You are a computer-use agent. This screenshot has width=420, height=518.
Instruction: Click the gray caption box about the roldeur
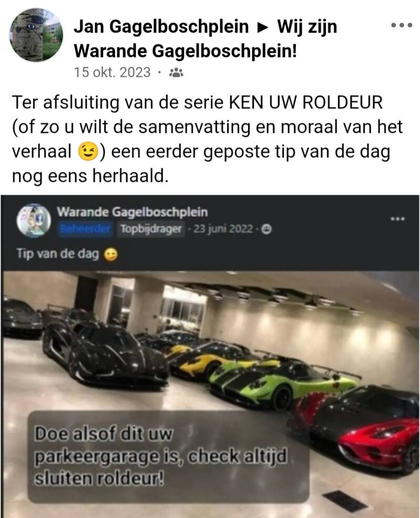(x=169, y=457)
